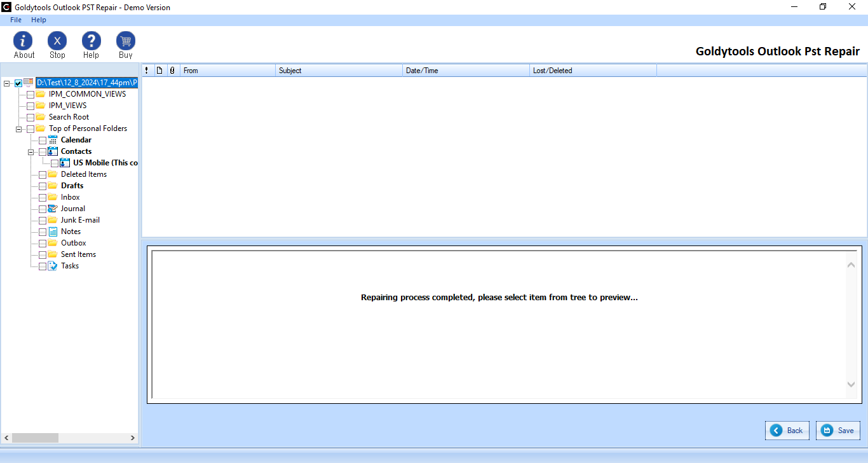868x463 pixels.
Task: Click the Save button
Action: [838, 431]
